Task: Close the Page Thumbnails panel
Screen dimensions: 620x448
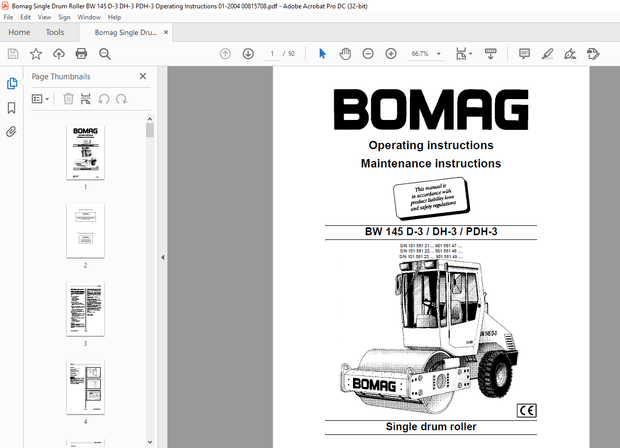Action: pos(143,76)
